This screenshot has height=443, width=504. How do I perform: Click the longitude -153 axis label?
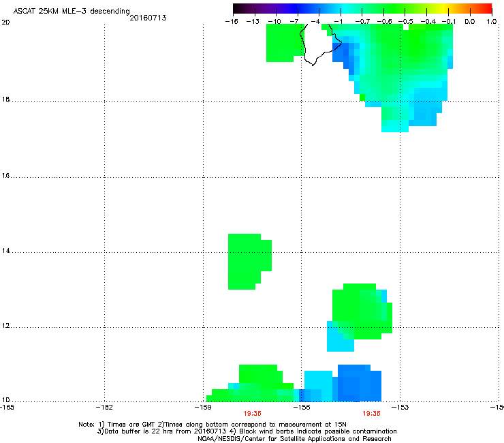400,408
